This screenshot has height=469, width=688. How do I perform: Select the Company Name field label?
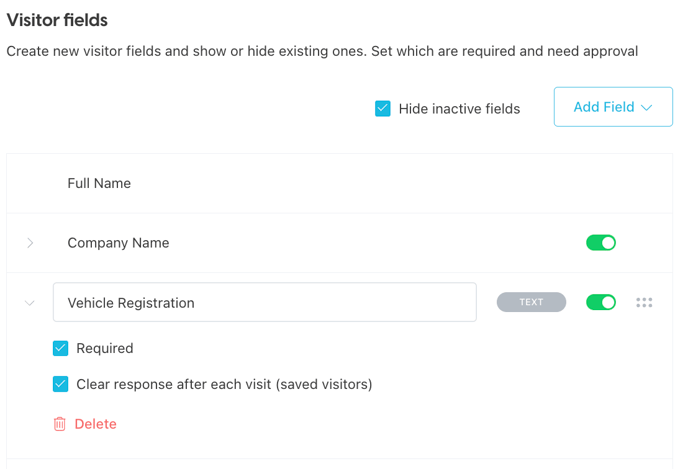coord(118,243)
